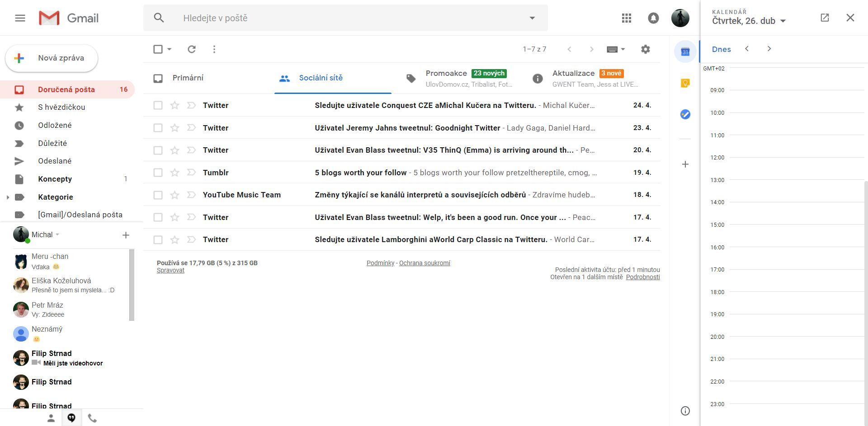Viewport: 868px width, 426px height.
Task: Open Gmail settings gear
Action: click(646, 49)
